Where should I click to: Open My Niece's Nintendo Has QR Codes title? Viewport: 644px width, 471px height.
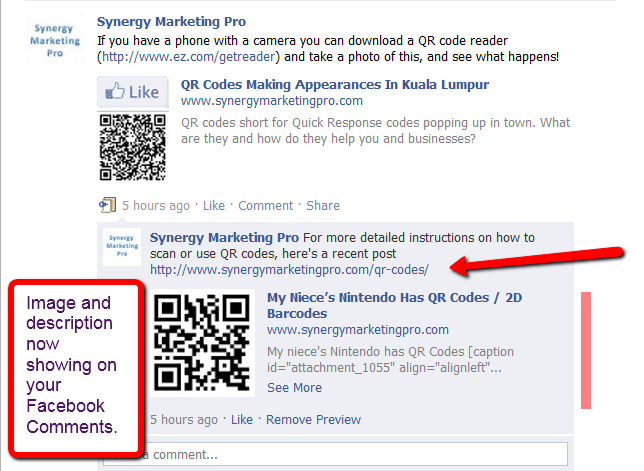pos(394,306)
